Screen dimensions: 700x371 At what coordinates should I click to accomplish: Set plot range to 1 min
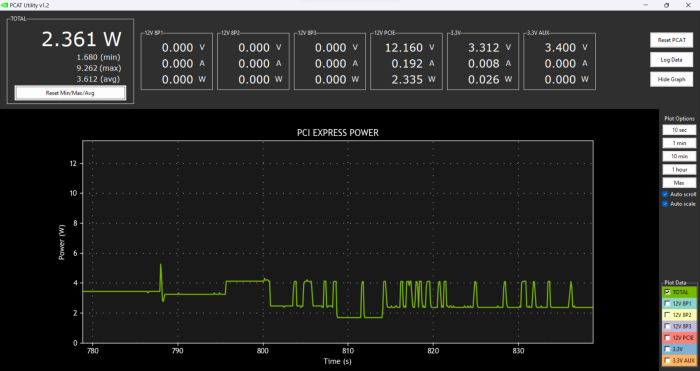pyautogui.click(x=679, y=143)
